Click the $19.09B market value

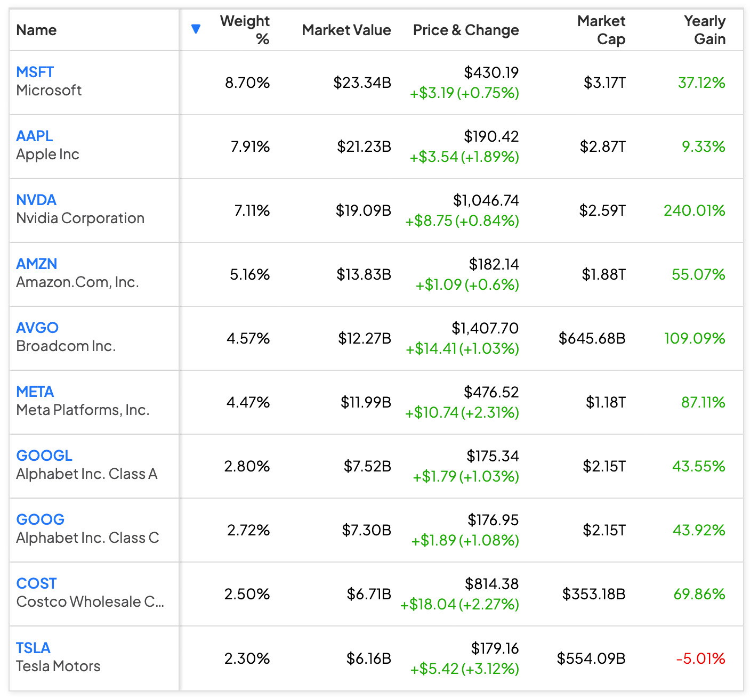364,210
